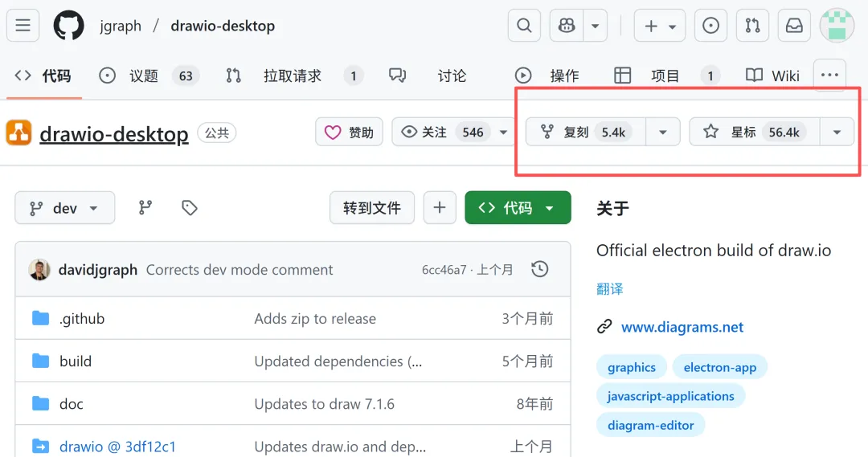Select the graphics topic tag
868x457 pixels.
point(631,367)
